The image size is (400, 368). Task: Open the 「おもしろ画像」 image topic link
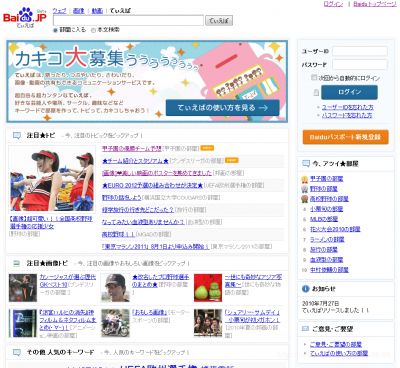click(150, 313)
